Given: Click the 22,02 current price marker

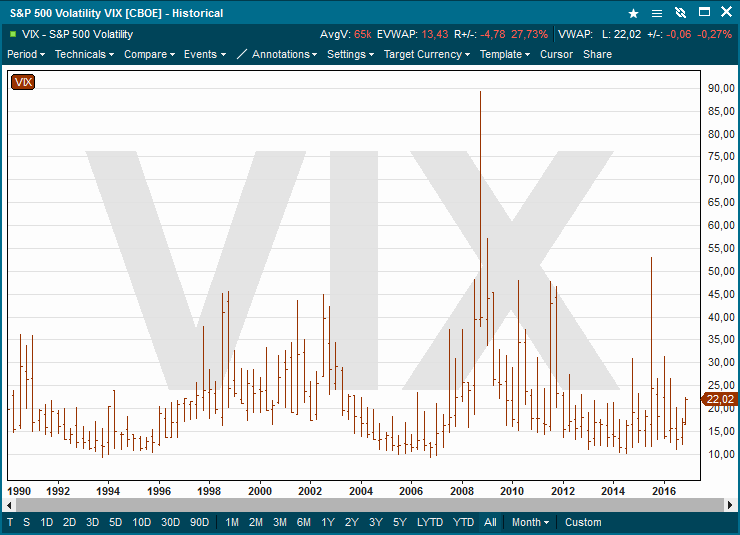Looking at the screenshot, I should [x=719, y=399].
